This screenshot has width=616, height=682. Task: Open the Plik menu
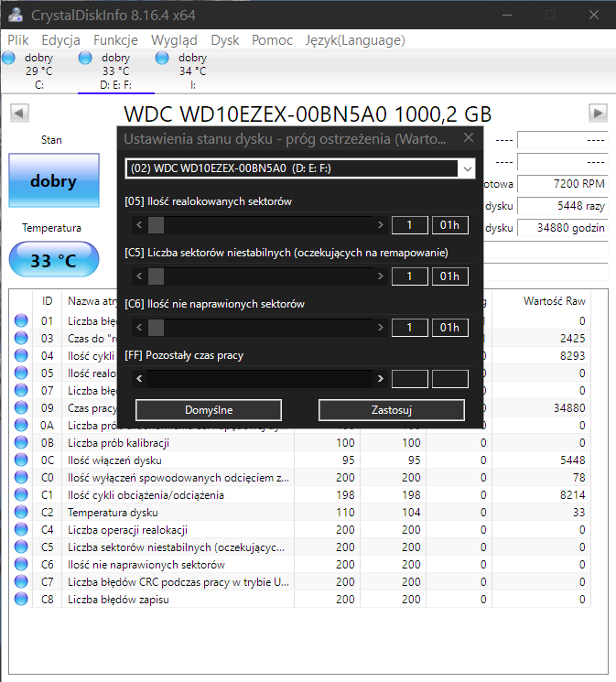pyautogui.click(x=17, y=40)
